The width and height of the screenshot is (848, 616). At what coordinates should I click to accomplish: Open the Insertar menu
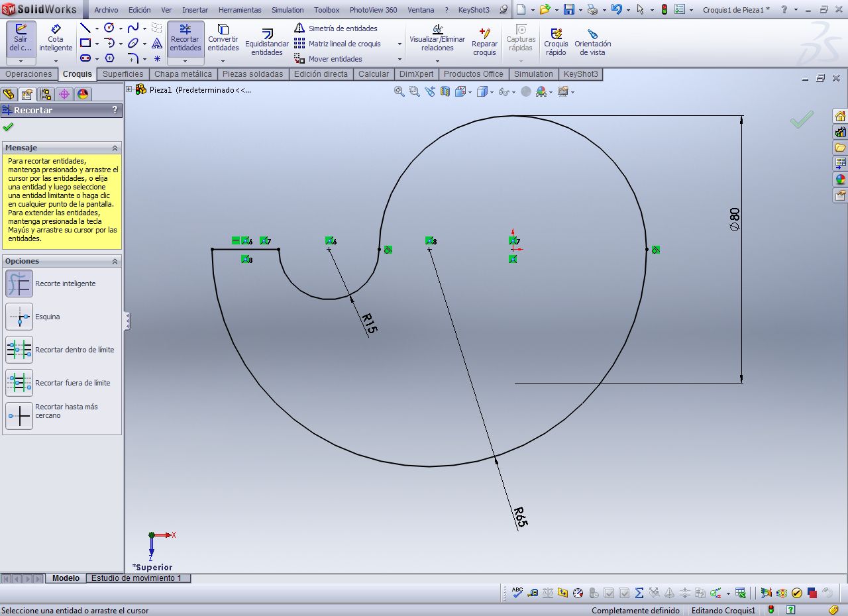pos(195,10)
